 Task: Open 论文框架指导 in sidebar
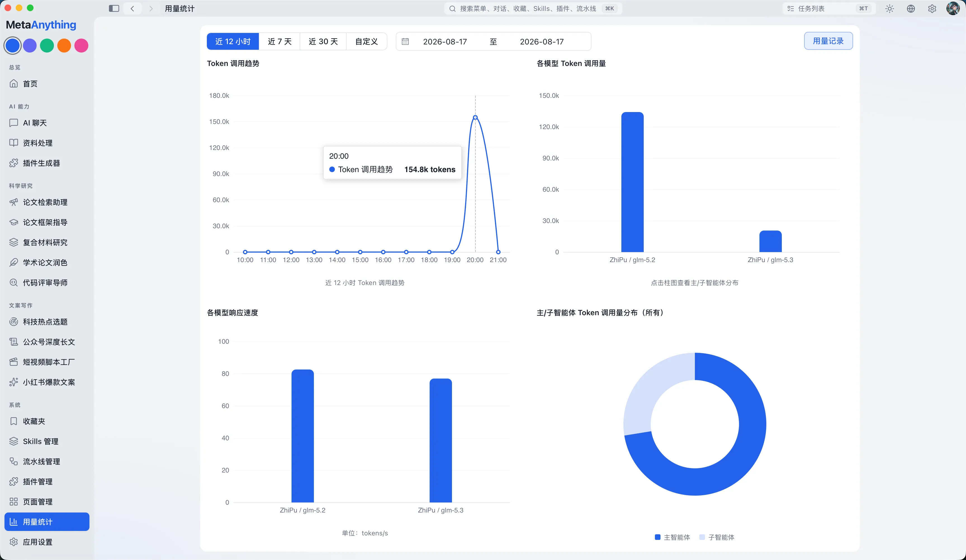pos(47,222)
